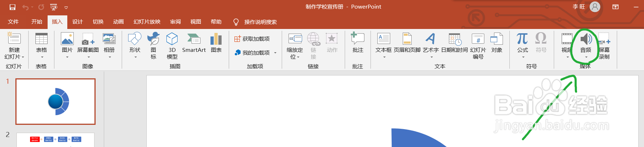Insert a SmartArt graphic
644x147 pixels.
click(194, 43)
